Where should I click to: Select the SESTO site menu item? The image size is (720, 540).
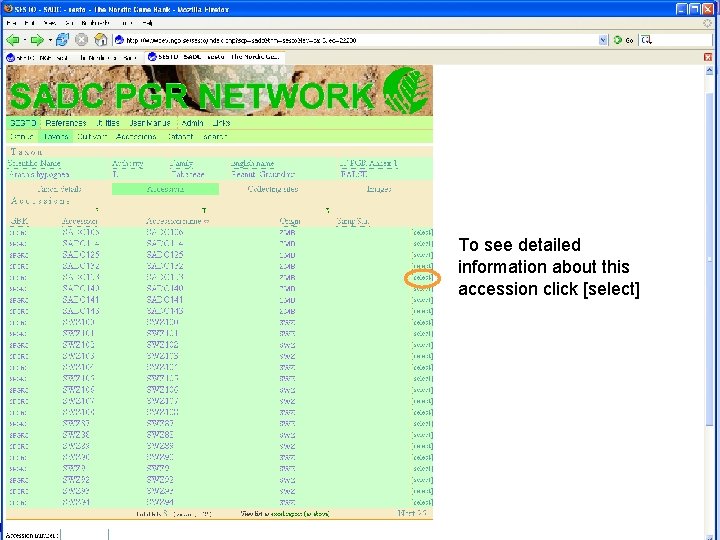tap(23, 123)
